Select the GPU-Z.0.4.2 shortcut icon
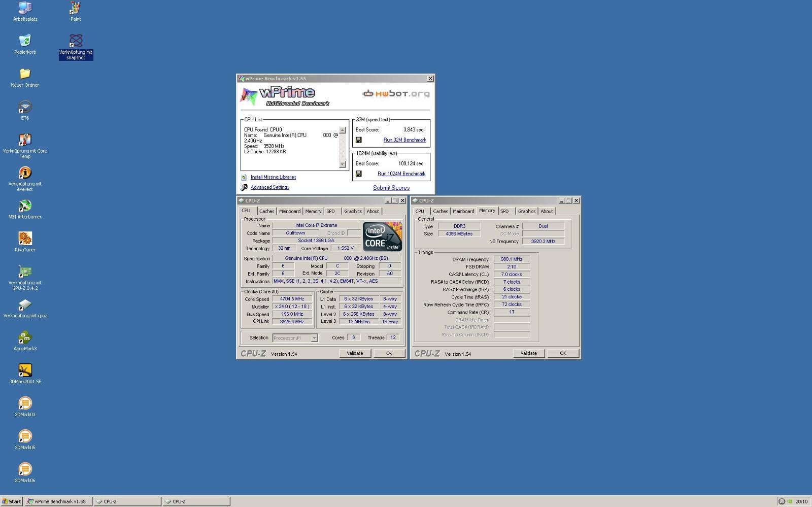The image size is (812, 507). point(25,272)
